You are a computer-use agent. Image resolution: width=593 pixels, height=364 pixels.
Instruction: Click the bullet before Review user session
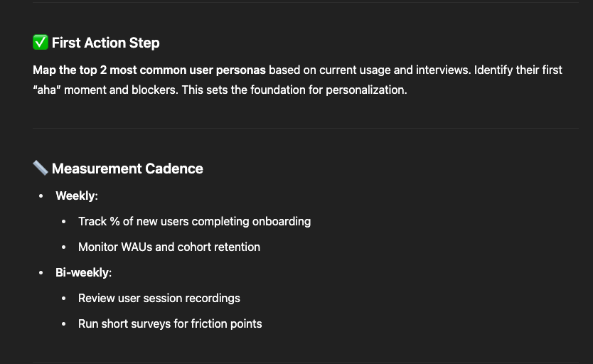63,298
